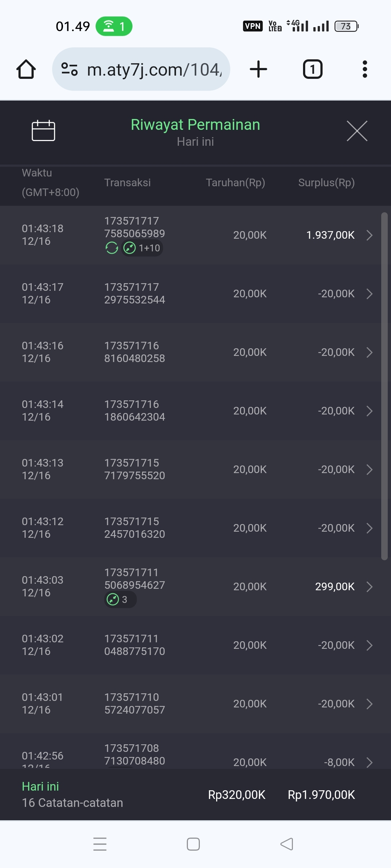Expand details for the 01:43:02 transaction
The width and height of the screenshot is (391, 868).
click(x=369, y=645)
